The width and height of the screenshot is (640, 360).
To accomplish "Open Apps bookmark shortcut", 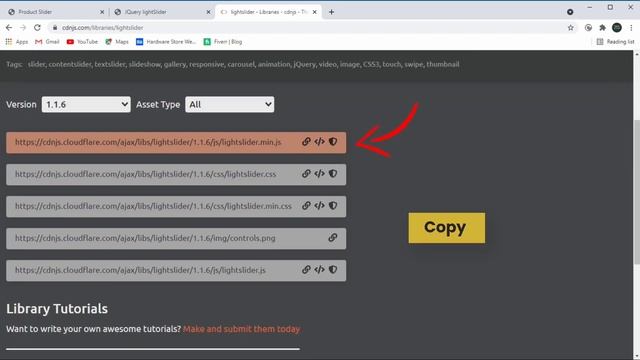I will pos(17,42).
